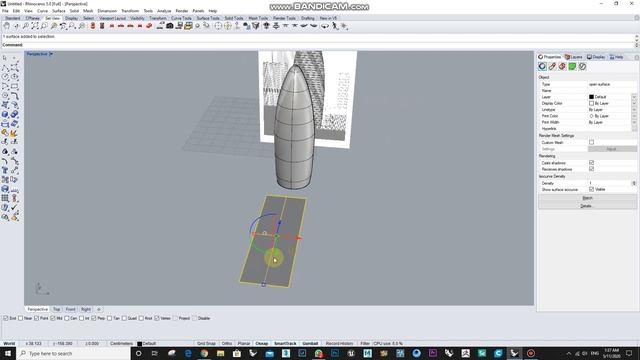The height and width of the screenshot is (360, 640).
Task: Click the Bandicam record icon in taskbar
Action: 531,353
